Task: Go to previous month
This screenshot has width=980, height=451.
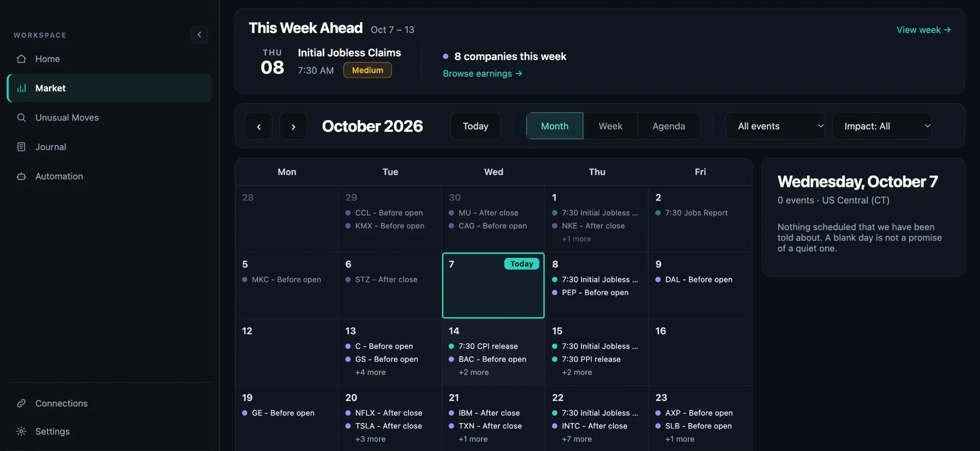Action: pos(258,126)
